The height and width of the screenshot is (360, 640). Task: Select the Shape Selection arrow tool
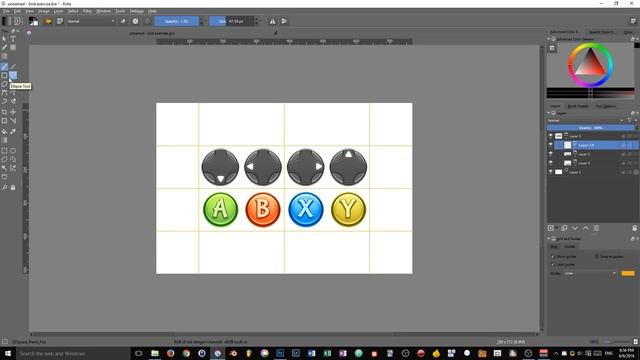click(4, 39)
